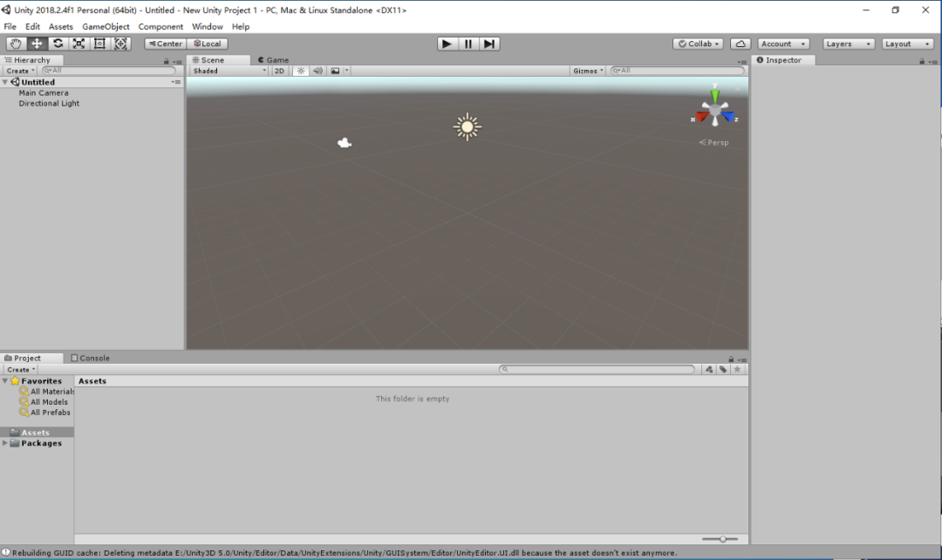This screenshot has width=942, height=560.
Task: Open the Account dropdown
Action: coord(783,44)
